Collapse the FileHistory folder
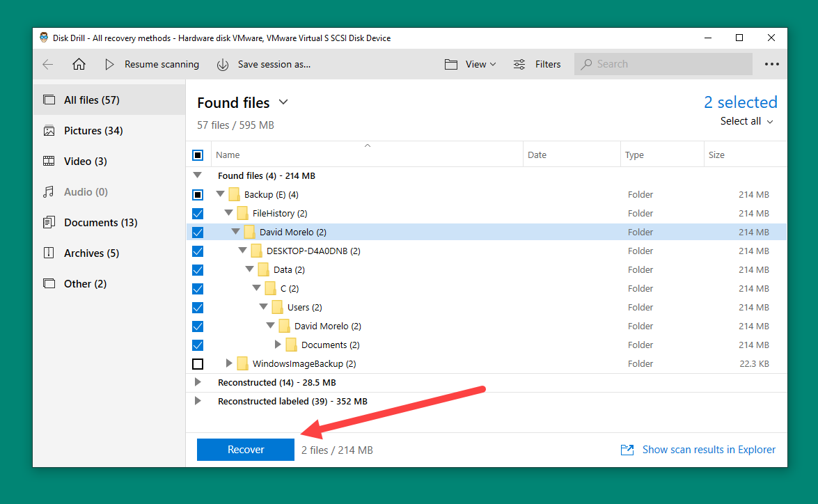Screen dimensions: 818x504 click(228, 213)
